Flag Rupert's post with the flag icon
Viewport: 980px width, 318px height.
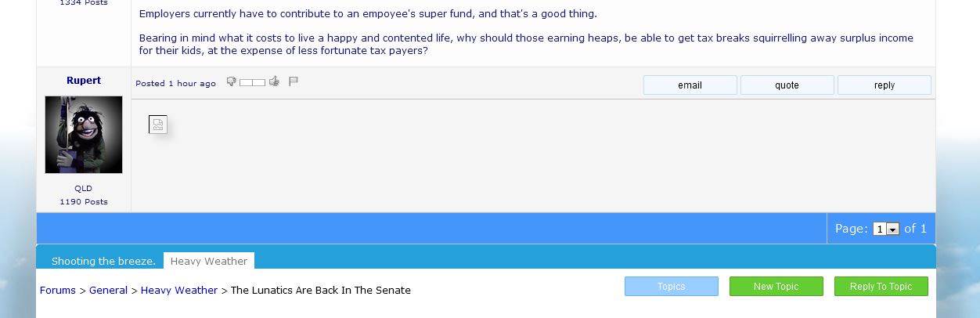pos(294,81)
